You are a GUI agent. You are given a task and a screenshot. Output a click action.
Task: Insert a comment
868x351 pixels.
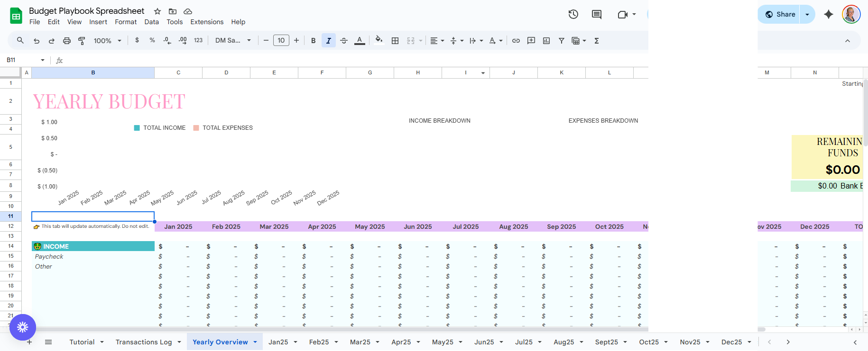(x=531, y=41)
